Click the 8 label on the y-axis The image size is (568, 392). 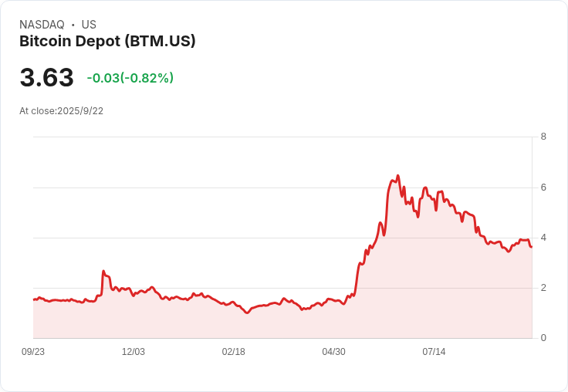pos(543,137)
